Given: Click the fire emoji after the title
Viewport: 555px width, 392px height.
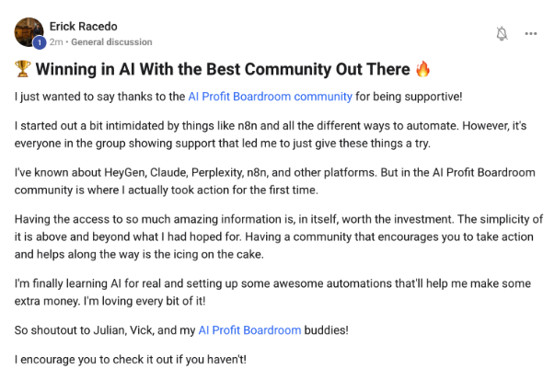Looking at the screenshot, I should (x=423, y=70).
